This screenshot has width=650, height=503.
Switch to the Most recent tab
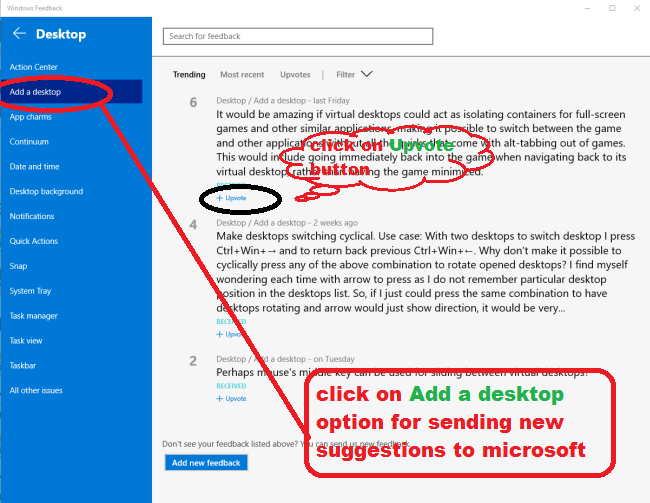(x=242, y=74)
